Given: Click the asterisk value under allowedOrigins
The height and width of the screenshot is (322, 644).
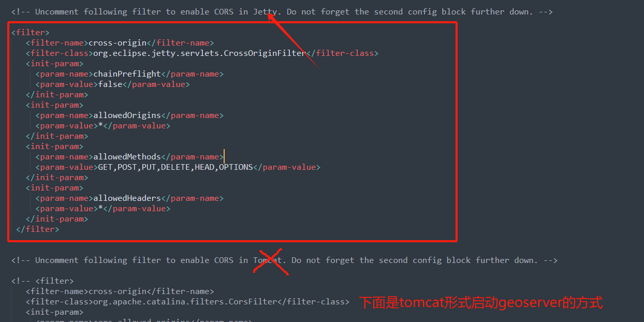Looking at the screenshot, I should tap(100, 126).
